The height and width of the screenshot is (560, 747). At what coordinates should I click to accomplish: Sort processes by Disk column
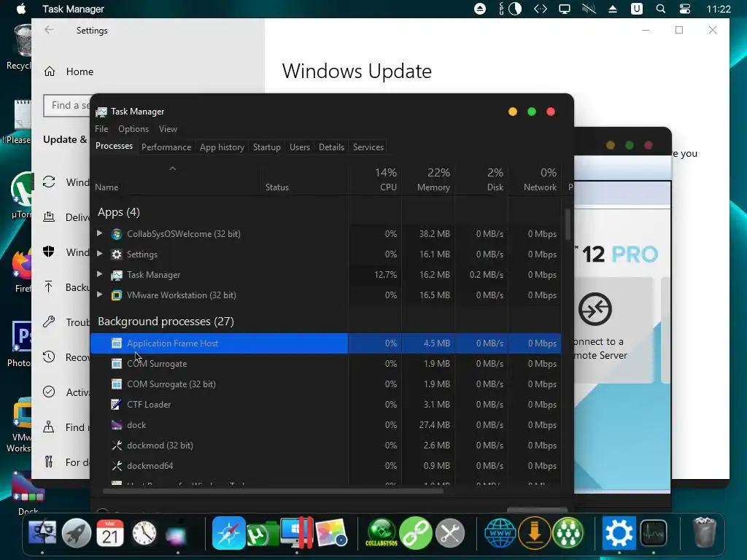[481, 179]
